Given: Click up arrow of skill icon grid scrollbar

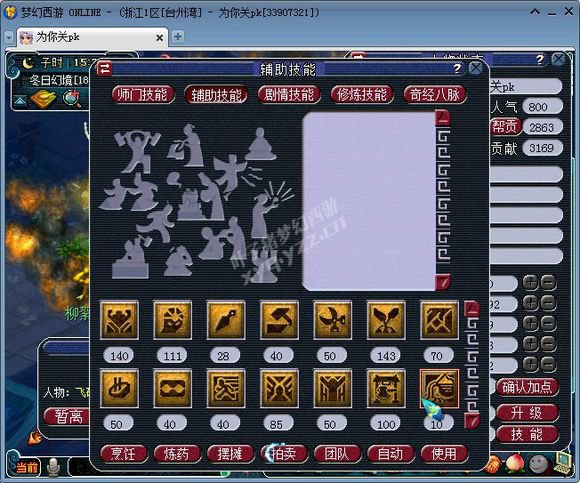Looking at the screenshot, I should coord(472,308).
